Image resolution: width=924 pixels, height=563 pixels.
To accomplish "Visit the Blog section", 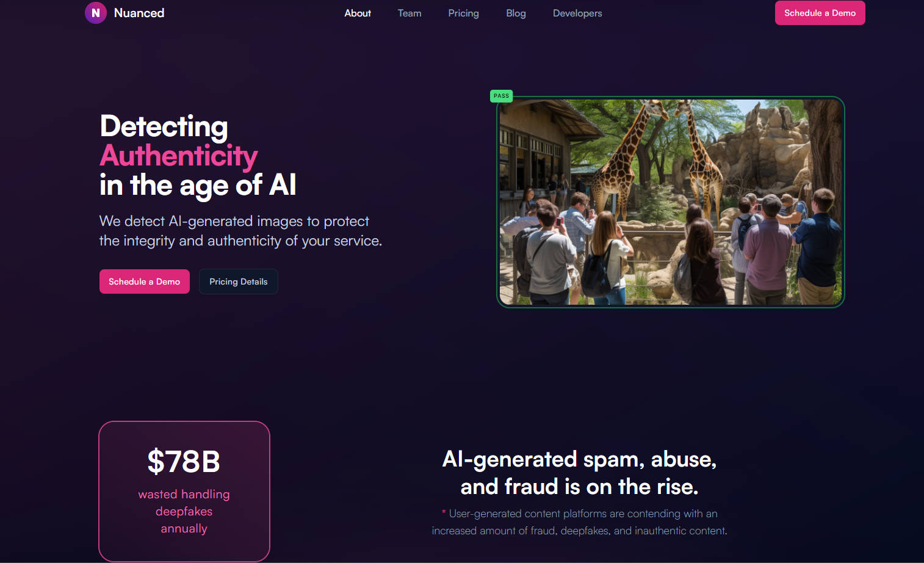I will [516, 13].
